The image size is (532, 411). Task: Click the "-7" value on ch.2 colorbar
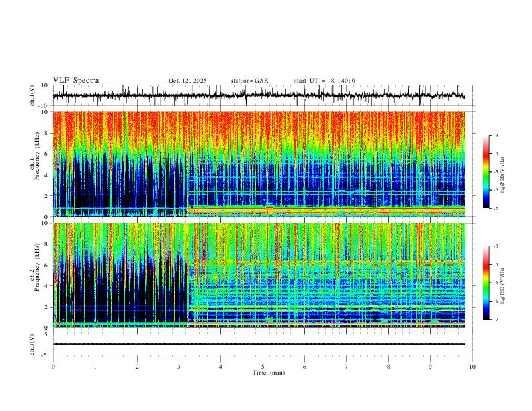(495, 319)
